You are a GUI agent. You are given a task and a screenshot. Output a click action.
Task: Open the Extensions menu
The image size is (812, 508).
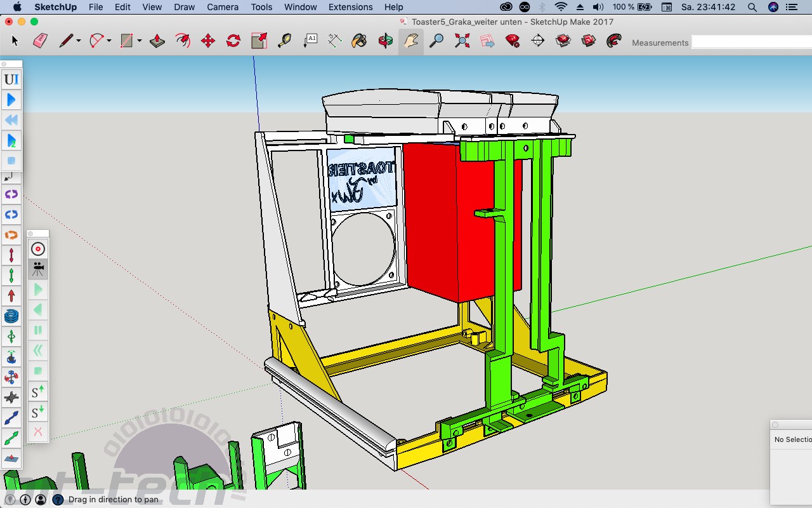[x=351, y=7]
